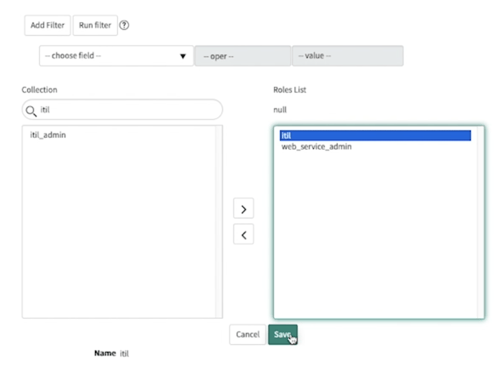Image resolution: width=500 pixels, height=380 pixels.
Task: Click the Add Filter button
Action: click(47, 25)
